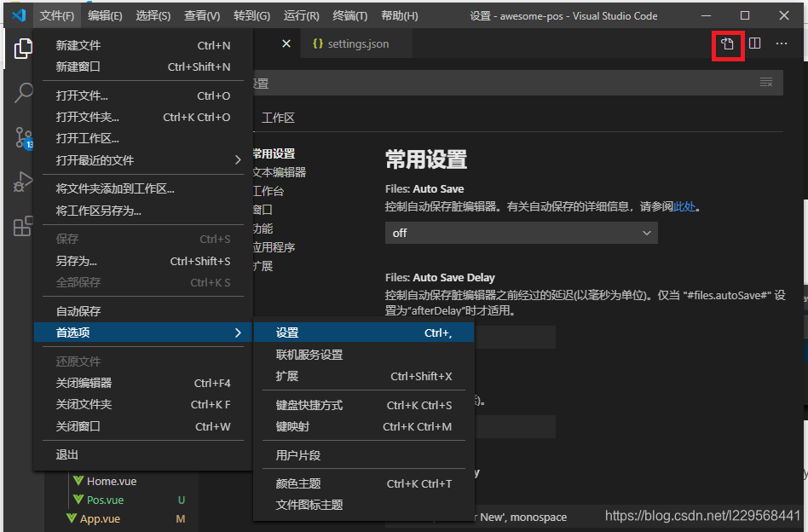Select 联机服务设置 in the submenu
808x532 pixels.
(364, 355)
